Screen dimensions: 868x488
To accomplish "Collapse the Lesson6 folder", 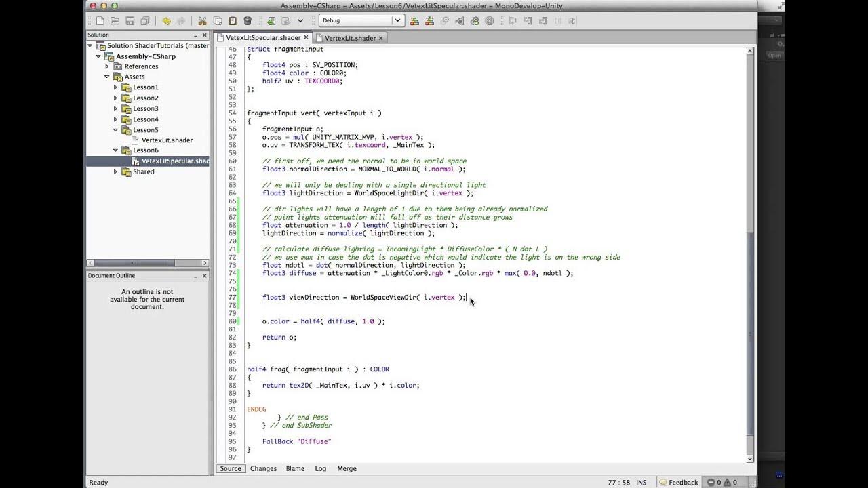I will 115,150.
